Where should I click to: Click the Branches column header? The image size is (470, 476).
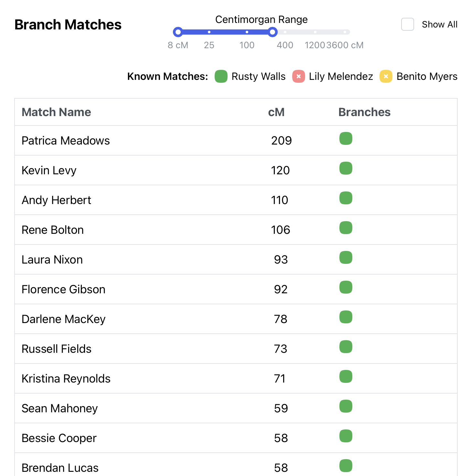(364, 112)
